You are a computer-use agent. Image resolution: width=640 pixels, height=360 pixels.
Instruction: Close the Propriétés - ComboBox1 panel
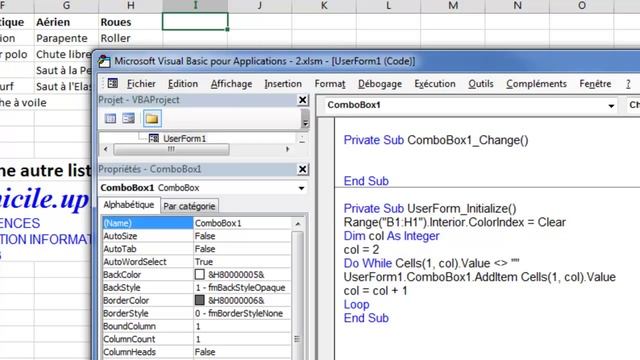pos(302,169)
